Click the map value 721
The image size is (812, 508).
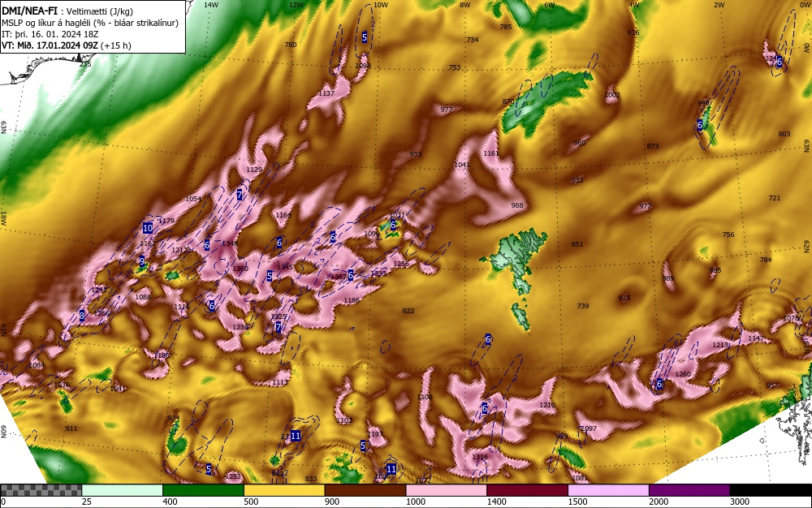click(774, 198)
